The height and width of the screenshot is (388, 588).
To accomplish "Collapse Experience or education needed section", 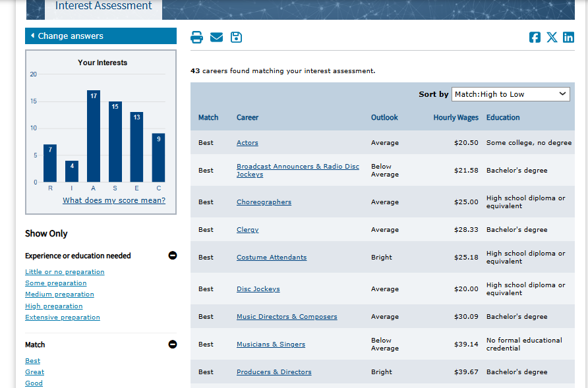I will coord(173,256).
